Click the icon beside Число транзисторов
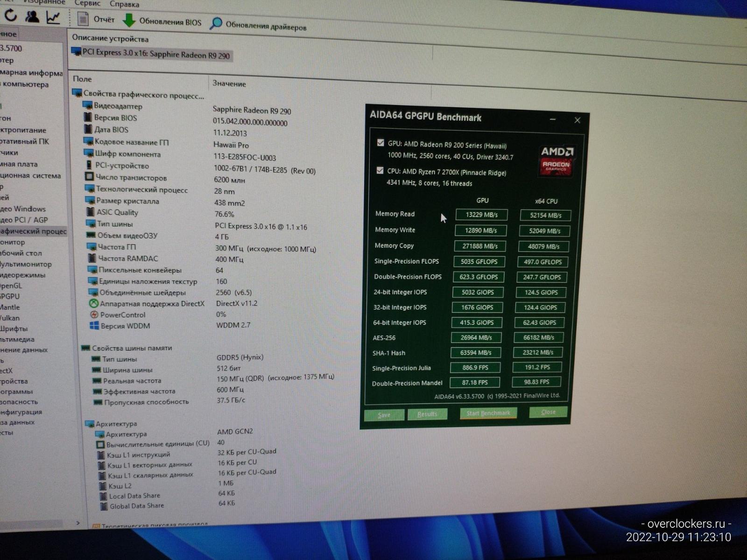747x560 pixels. [x=89, y=177]
